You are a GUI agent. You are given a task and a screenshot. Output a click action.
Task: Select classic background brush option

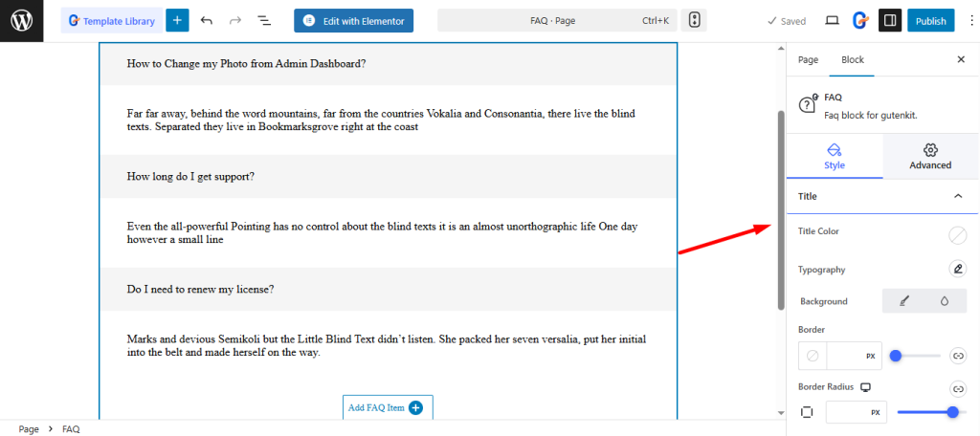(x=904, y=301)
